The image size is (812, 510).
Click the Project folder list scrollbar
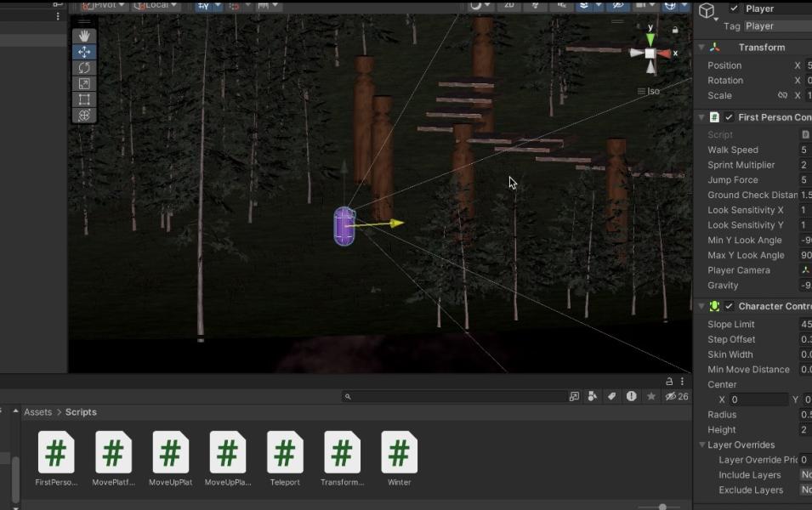pos(15,479)
